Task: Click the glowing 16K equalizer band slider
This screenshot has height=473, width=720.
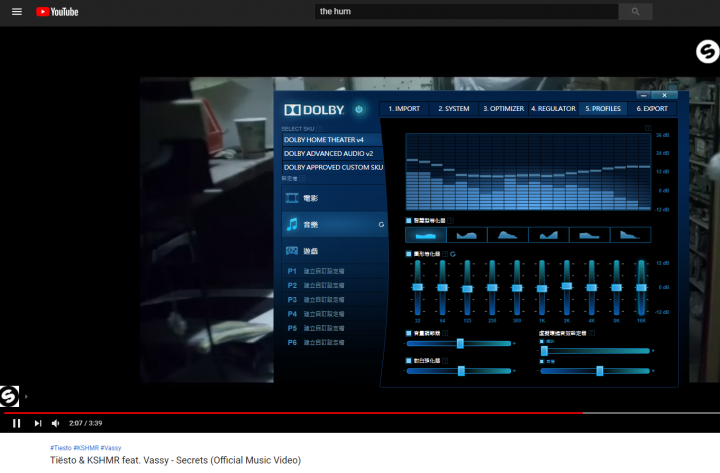Action: [641, 287]
